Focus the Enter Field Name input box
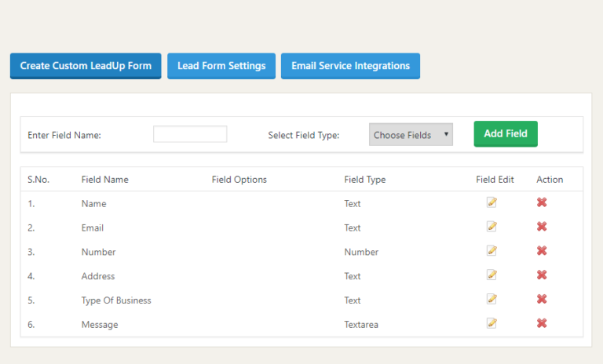This screenshot has width=603, height=364. pos(190,134)
